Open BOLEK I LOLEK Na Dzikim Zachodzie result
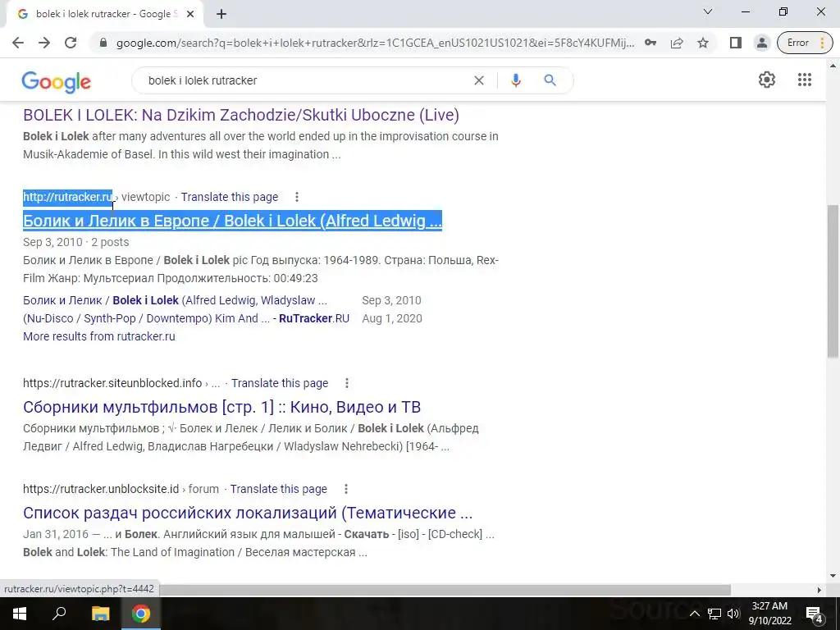The width and height of the screenshot is (840, 630). 241,115
